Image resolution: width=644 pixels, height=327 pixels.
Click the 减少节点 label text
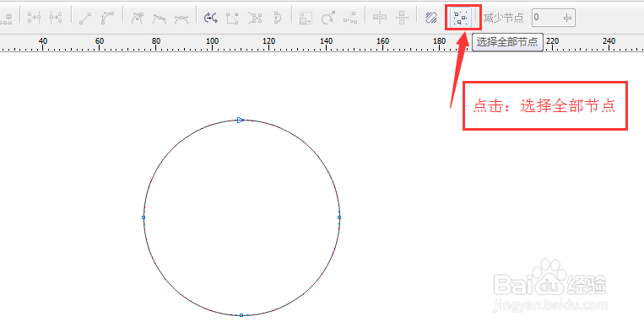[x=504, y=18]
